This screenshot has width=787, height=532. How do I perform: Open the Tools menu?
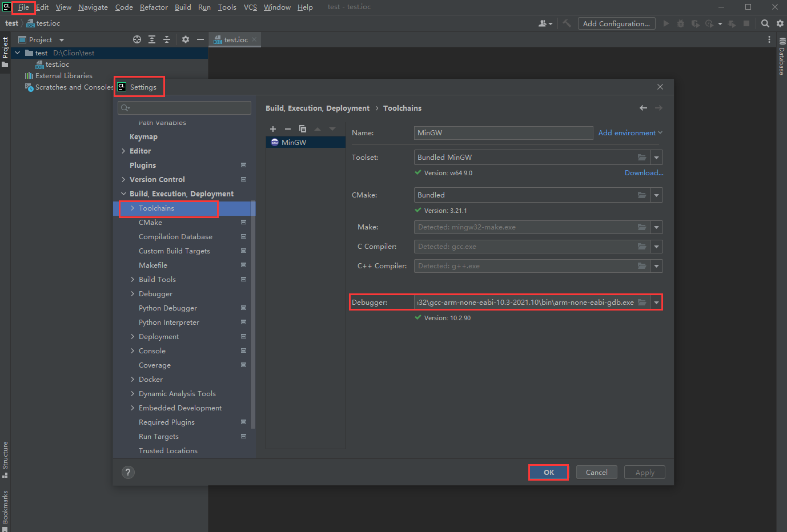227,7
